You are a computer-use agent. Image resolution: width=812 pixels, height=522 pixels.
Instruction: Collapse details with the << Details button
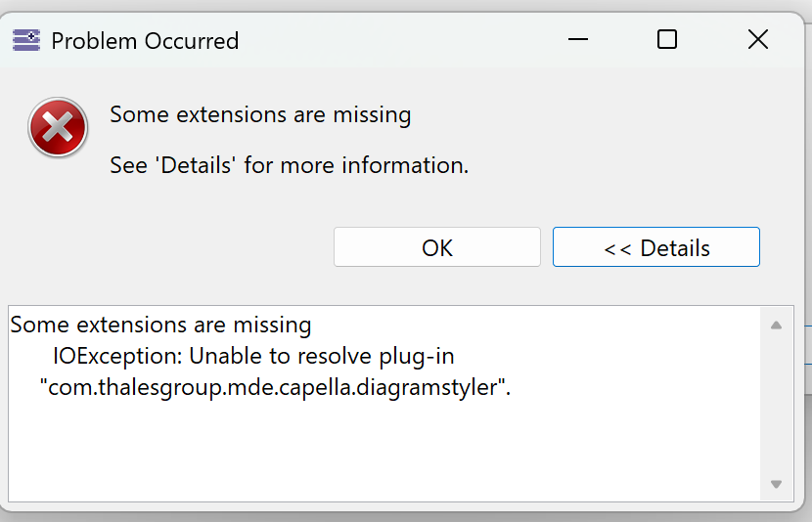click(x=655, y=247)
